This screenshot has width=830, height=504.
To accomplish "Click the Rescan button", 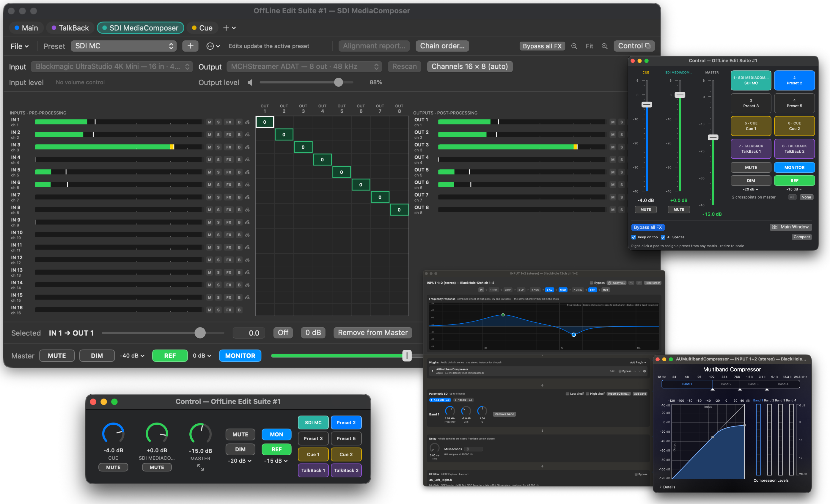I will (404, 66).
